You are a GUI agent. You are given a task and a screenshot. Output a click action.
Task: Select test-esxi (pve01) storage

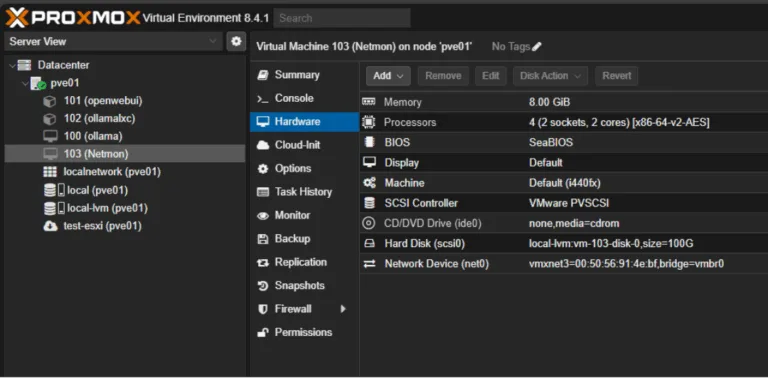103,226
